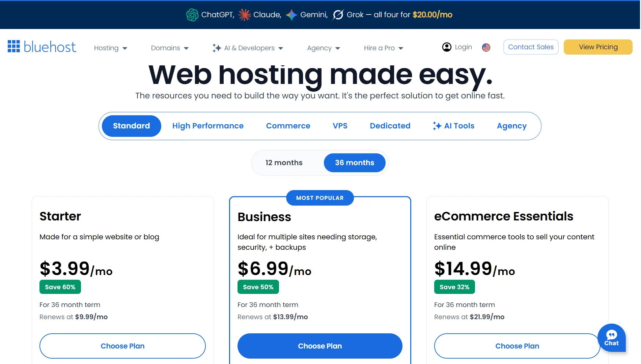Click the Save 32% badge on eCommerce
641x364 pixels.
click(454, 287)
